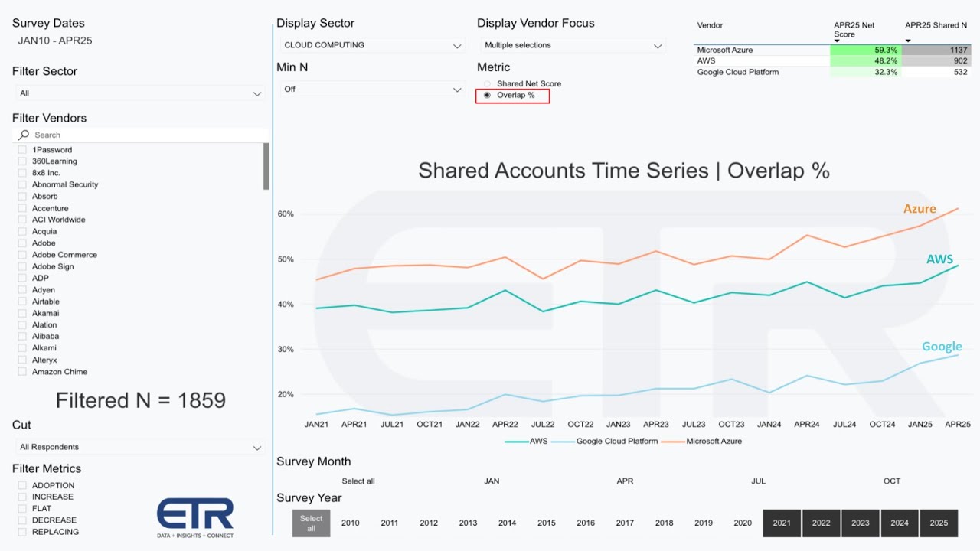This screenshot has height=551, width=980.
Task: Click the Google Cloud Platform table row
Action: click(x=832, y=73)
